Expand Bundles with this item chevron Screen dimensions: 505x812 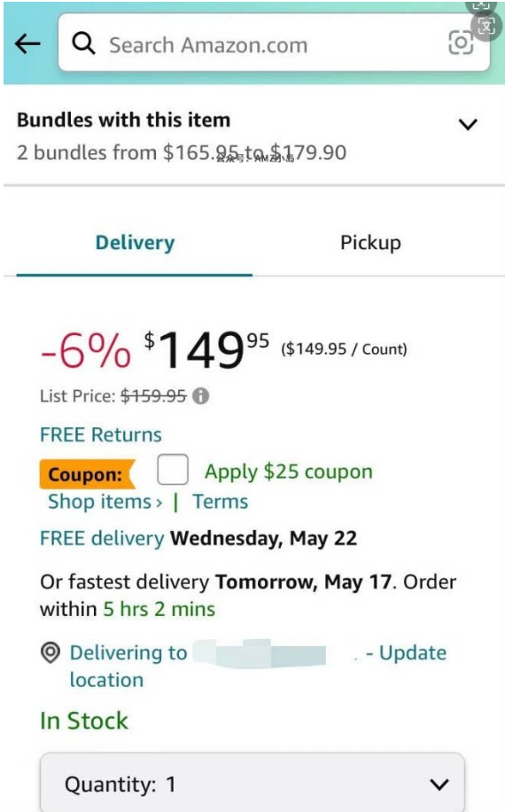pyautogui.click(x=468, y=124)
